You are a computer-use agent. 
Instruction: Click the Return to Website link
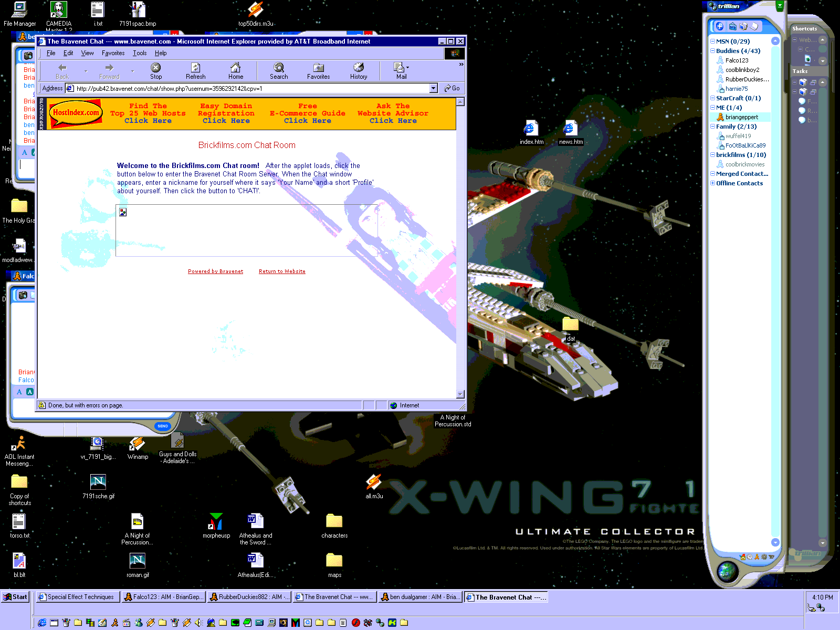click(x=282, y=271)
